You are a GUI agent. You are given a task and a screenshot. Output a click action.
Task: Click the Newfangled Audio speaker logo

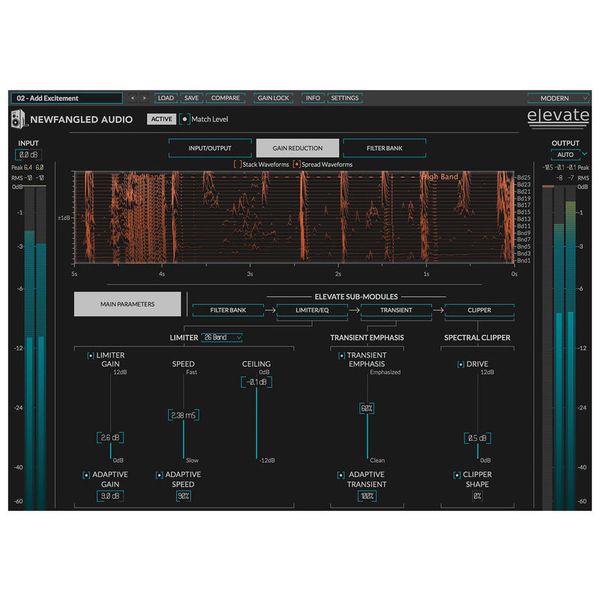pos(18,119)
